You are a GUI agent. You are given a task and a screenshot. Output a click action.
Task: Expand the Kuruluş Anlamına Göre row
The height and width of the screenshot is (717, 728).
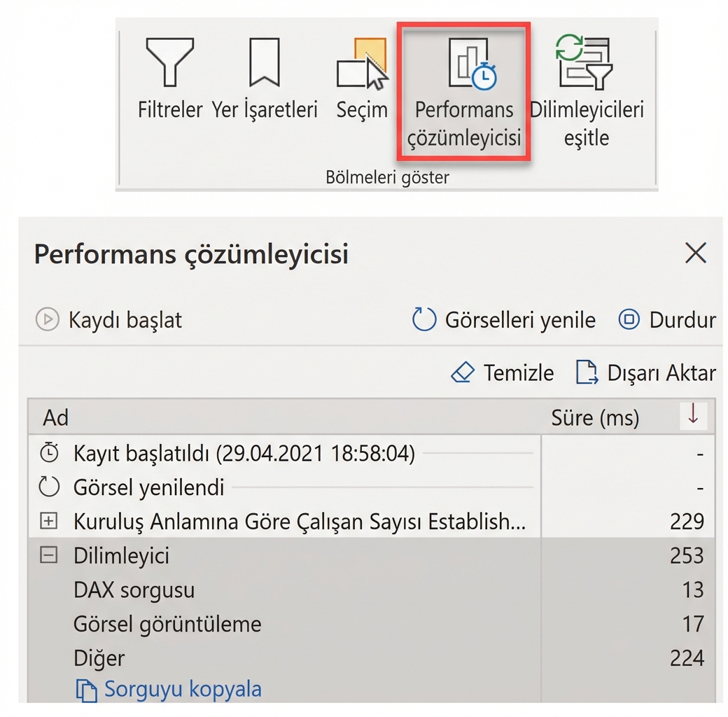(x=48, y=521)
